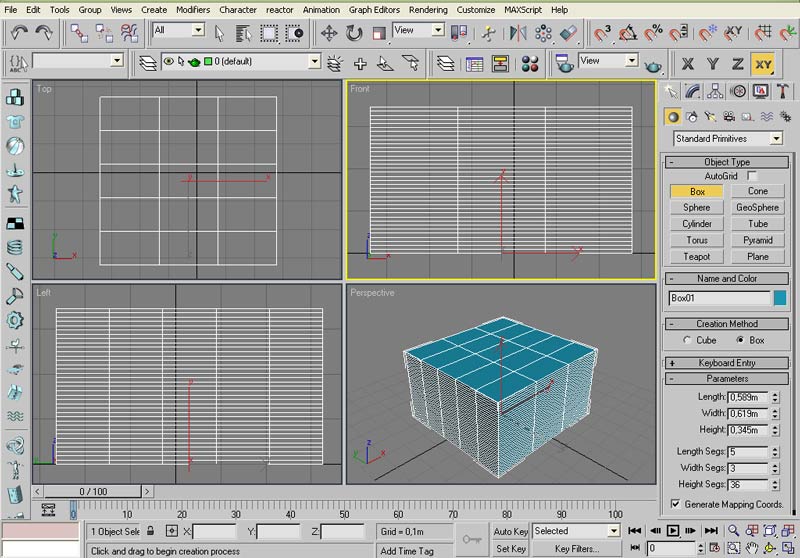Open the Motion panel tab icon

(x=738, y=91)
